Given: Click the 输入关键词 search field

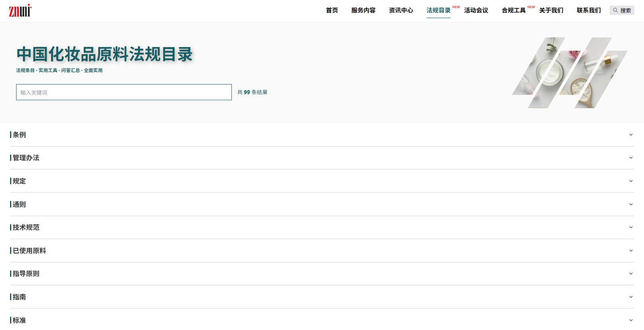Looking at the screenshot, I should click(x=124, y=92).
